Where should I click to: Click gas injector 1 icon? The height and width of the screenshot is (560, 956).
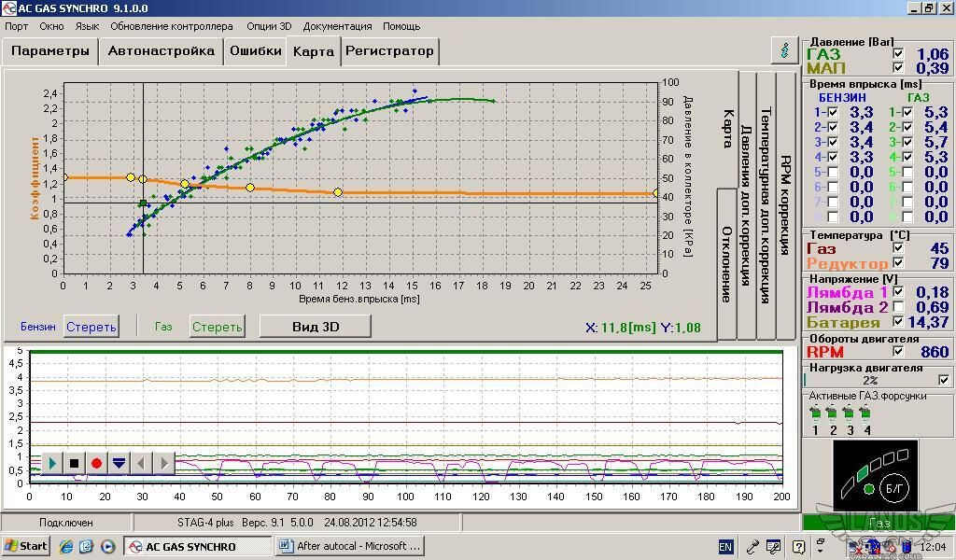click(815, 413)
